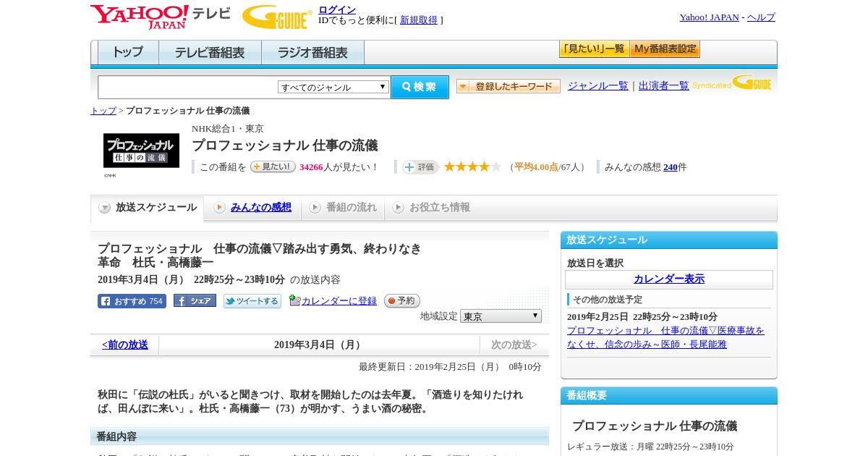Click the 検索 search button
Screen dimensions: 868x456
pos(420,87)
